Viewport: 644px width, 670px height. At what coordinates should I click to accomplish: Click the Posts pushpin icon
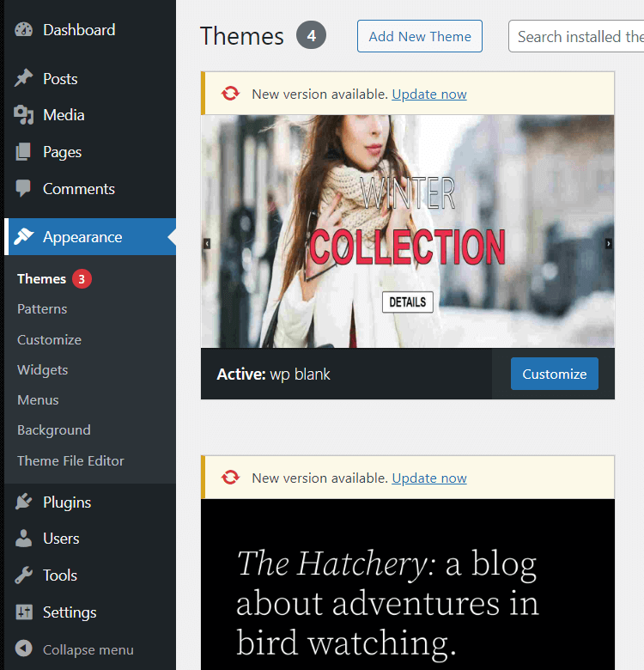(24, 79)
